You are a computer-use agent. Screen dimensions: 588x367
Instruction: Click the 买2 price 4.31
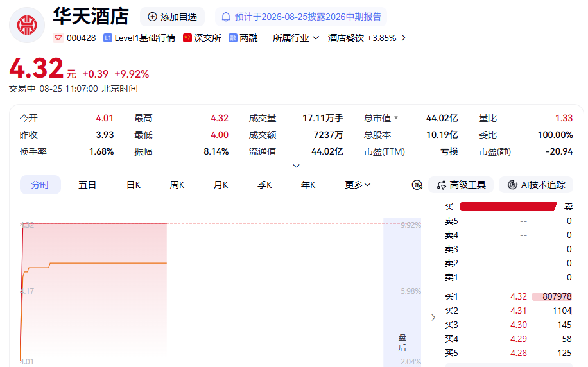(519, 311)
